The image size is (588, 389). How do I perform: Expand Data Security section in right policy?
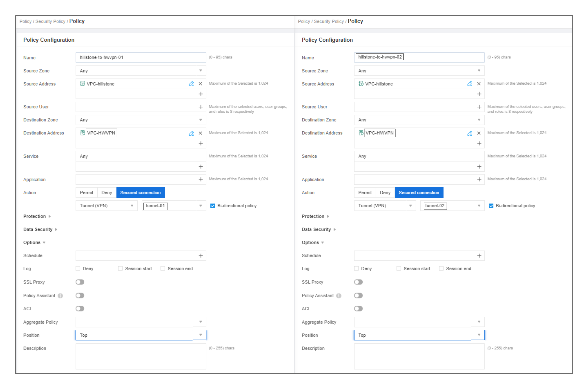pos(319,229)
